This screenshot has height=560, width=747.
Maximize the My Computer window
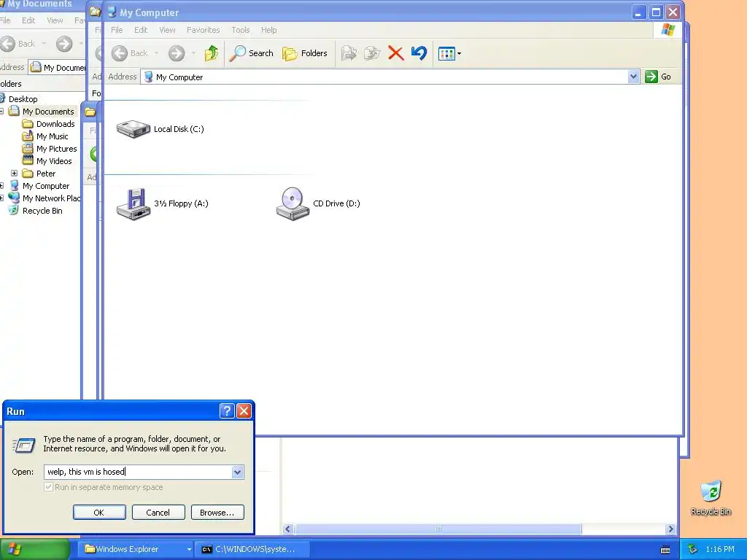[x=656, y=12]
